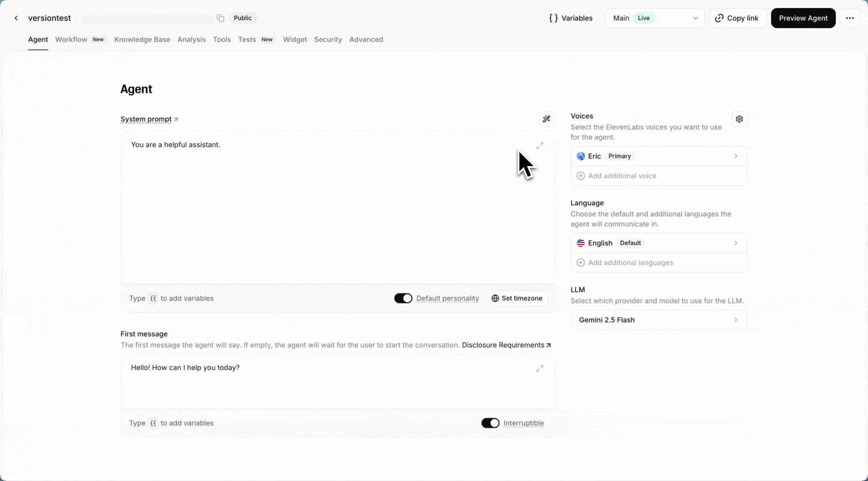Screen dimensions: 868x481
Task: Disable the Interruptible toggle
Action: pyautogui.click(x=490, y=423)
